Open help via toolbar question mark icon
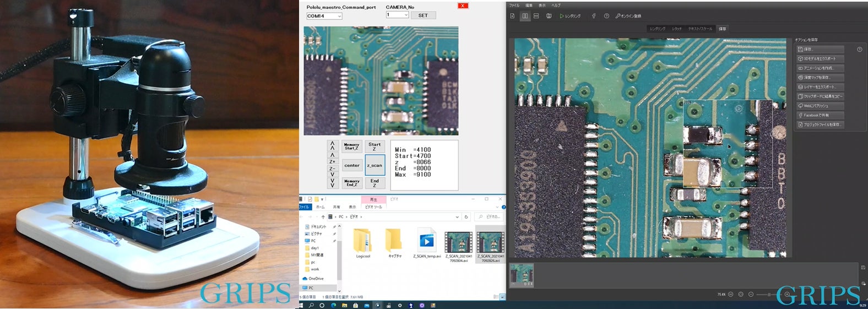Screen dimensions: 868x309 [606, 16]
